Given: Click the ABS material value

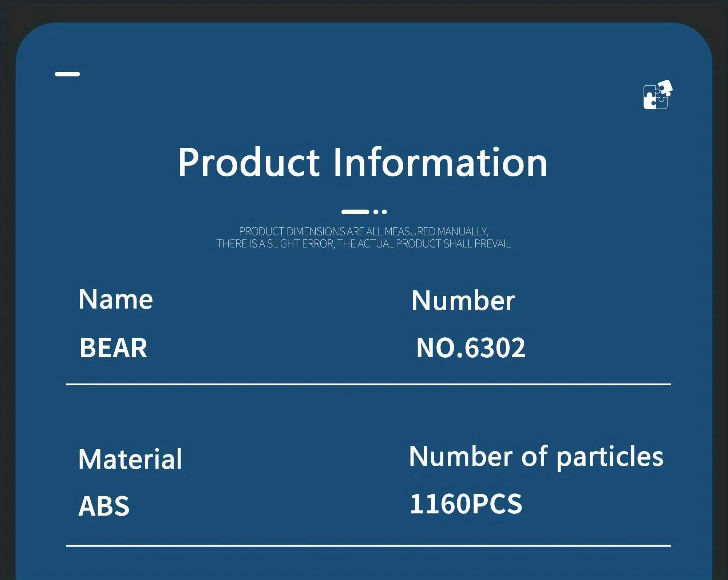Looking at the screenshot, I should point(104,506).
